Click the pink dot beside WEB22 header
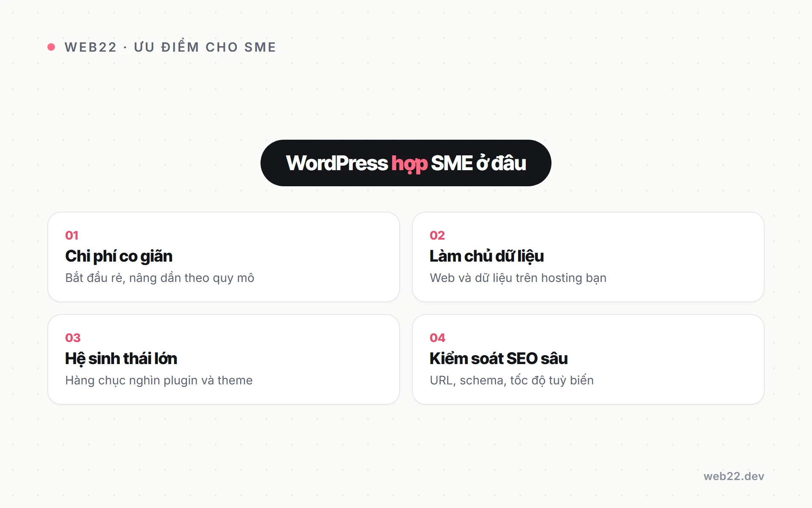Image resolution: width=812 pixels, height=508 pixels. [x=51, y=47]
